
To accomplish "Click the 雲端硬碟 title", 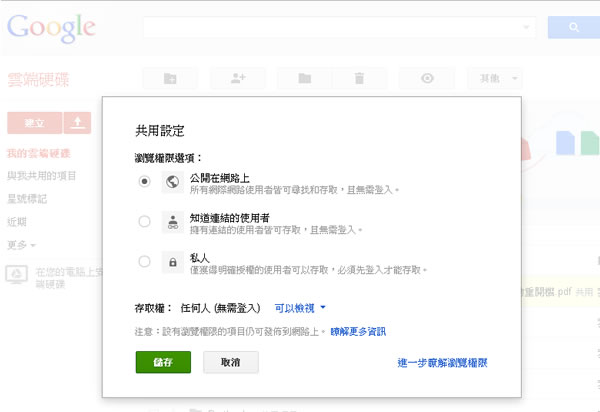I will click(x=38, y=80).
